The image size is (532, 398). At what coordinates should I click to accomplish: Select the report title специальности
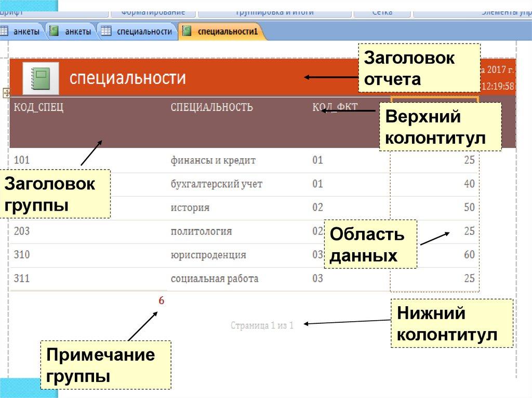pos(127,78)
